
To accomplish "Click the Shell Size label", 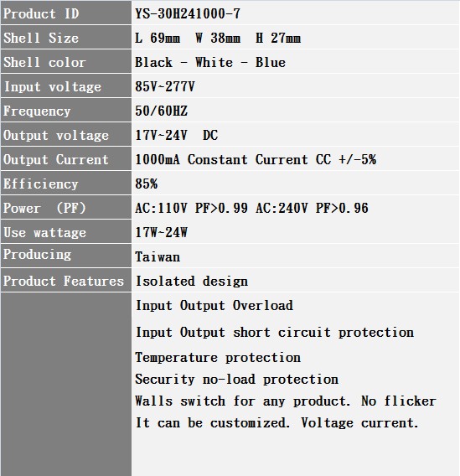I will coord(41,38).
